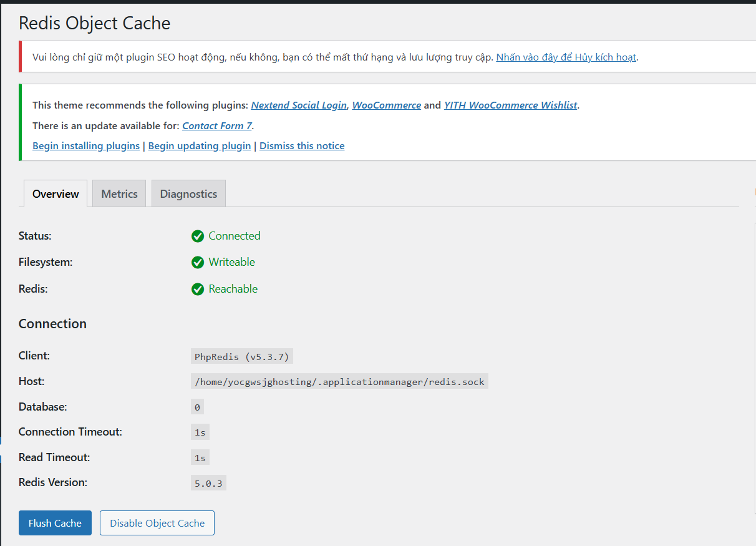Open the Nextend Social Login plugin link

[x=299, y=105]
